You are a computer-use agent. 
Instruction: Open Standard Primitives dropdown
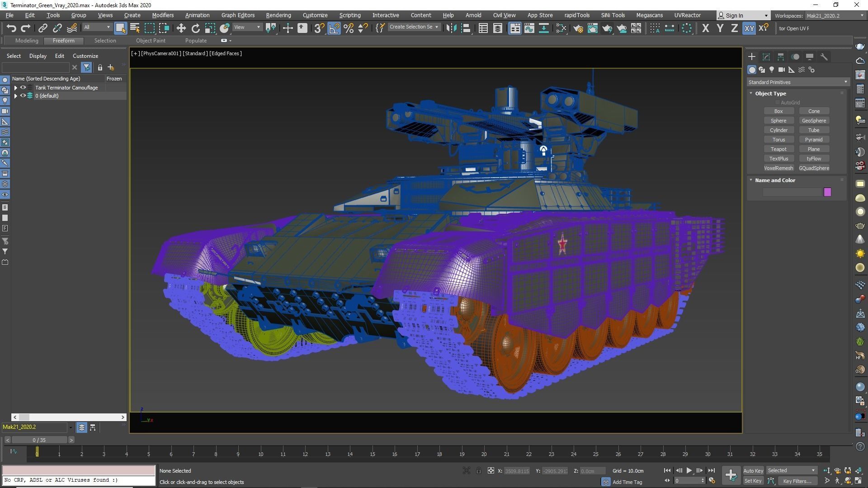(797, 82)
